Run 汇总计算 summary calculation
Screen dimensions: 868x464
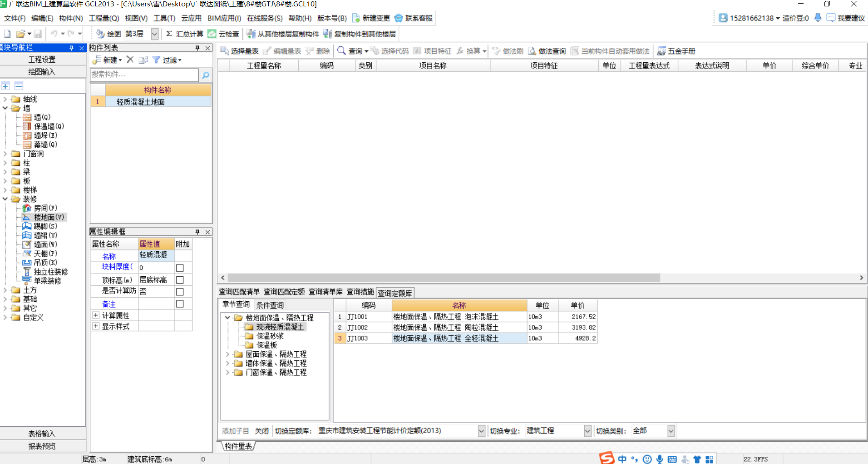(x=184, y=34)
